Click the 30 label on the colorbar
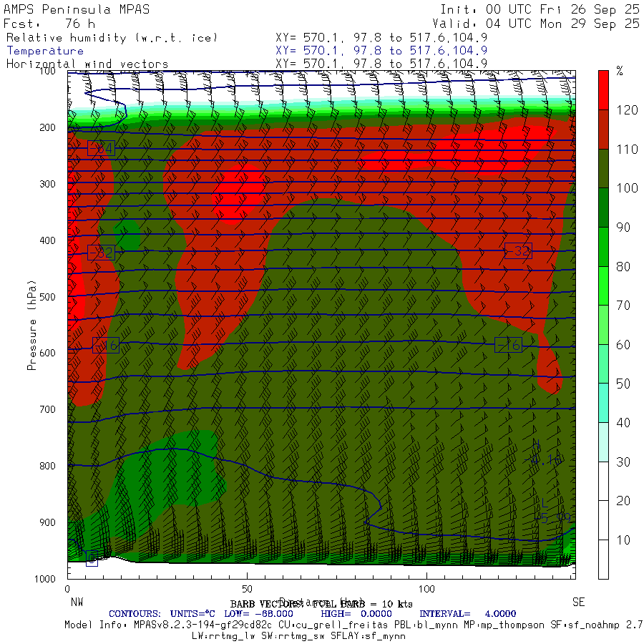This screenshot has width=644, height=644. [623, 462]
